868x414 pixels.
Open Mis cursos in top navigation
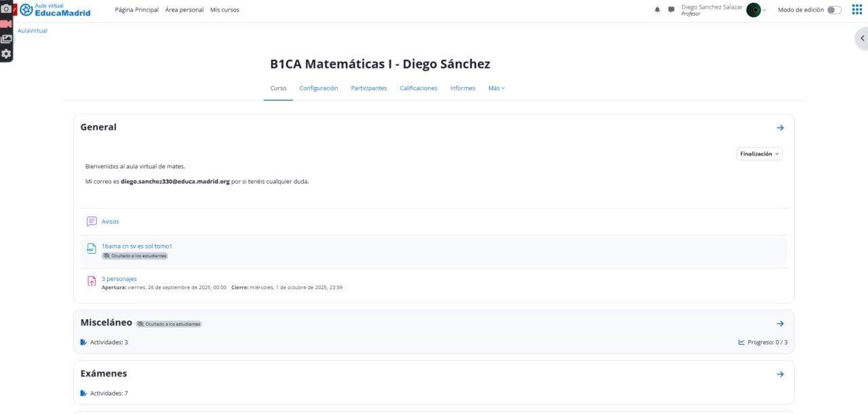pyautogui.click(x=224, y=10)
